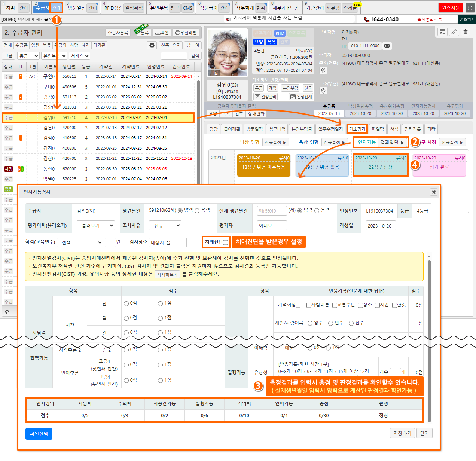
Task: Click the trash delete icon for recipient
Action: (465, 32)
